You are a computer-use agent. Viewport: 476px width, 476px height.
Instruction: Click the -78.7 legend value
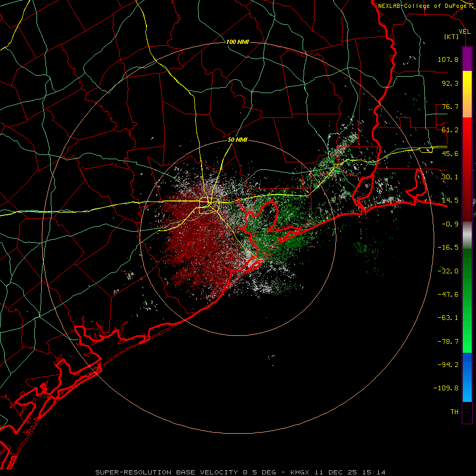click(x=448, y=342)
